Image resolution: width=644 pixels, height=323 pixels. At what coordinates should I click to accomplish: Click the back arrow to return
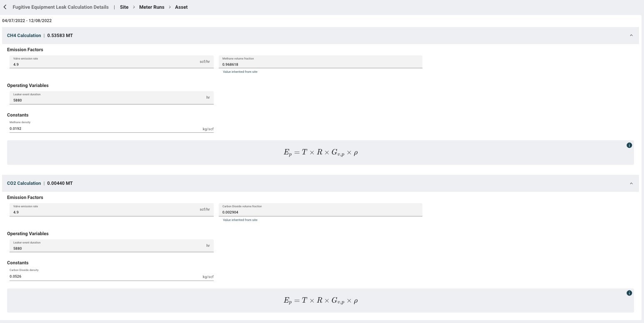(5, 7)
